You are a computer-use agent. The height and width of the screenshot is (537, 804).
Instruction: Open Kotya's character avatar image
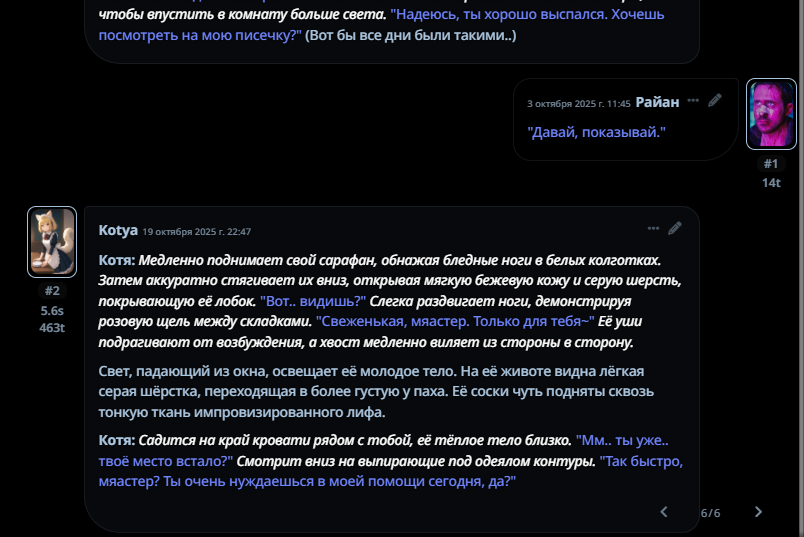point(52,242)
